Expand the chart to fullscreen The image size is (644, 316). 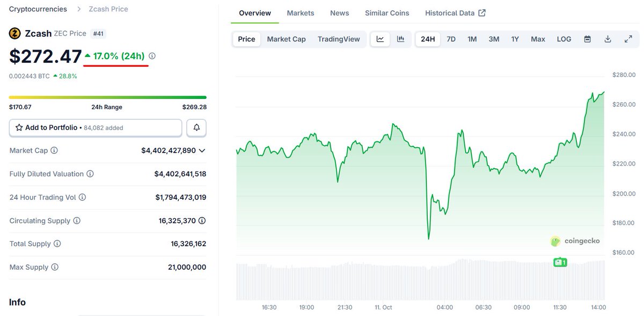point(628,39)
